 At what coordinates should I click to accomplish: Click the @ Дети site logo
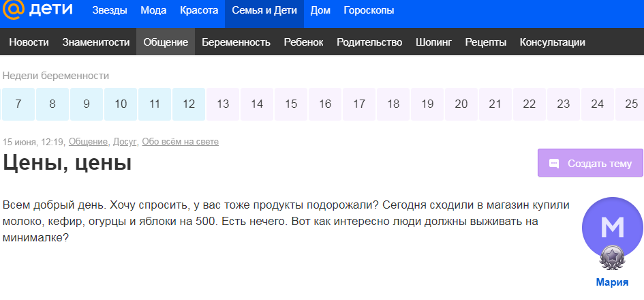click(37, 10)
